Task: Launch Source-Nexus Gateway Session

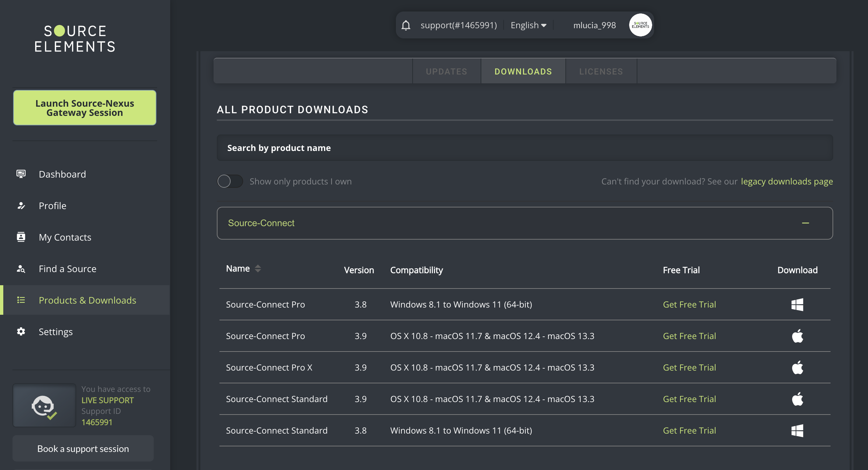Action: (84, 108)
